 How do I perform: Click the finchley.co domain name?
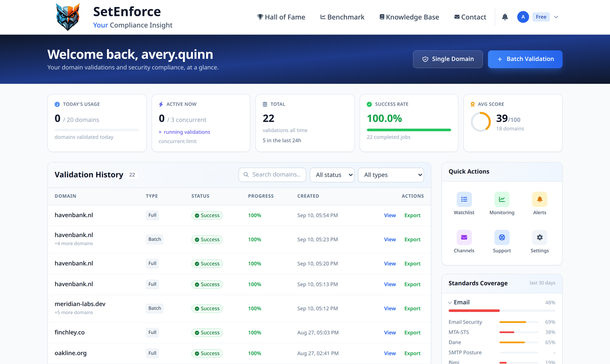pyautogui.click(x=70, y=333)
